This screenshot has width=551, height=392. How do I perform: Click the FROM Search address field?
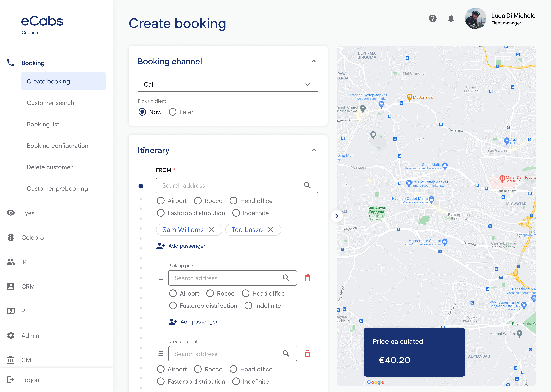click(x=237, y=185)
